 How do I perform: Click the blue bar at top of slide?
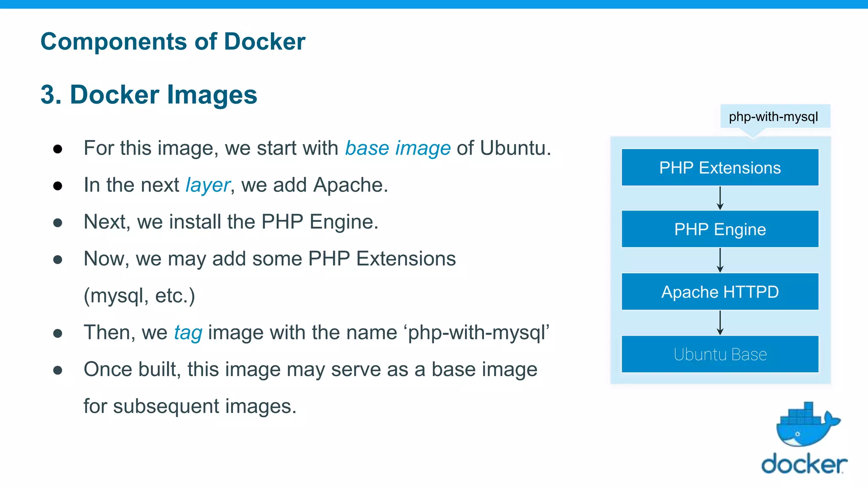coord(434,4)
